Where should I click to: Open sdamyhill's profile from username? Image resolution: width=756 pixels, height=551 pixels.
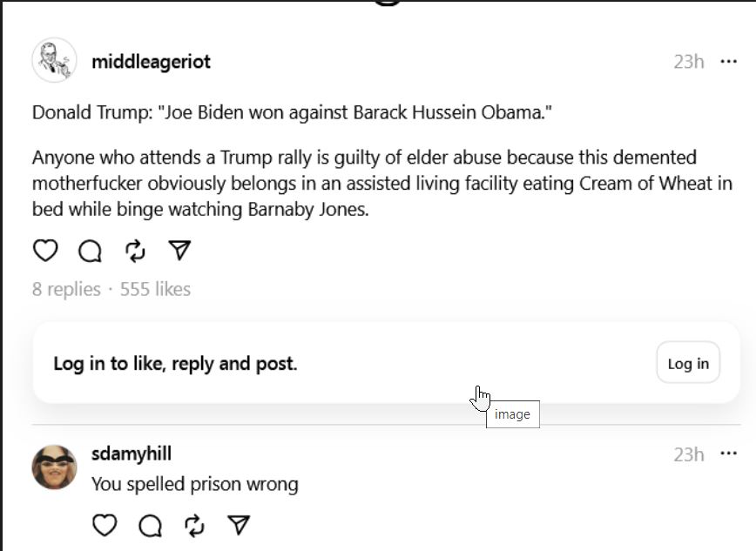[x=132, y=454]
